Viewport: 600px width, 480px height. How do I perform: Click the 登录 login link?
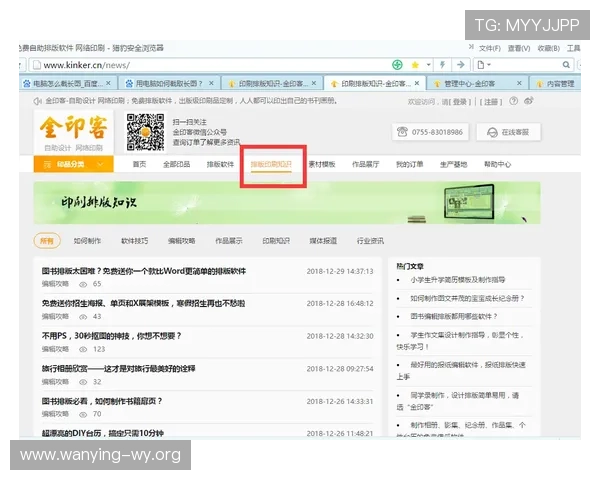coord(460,102)
